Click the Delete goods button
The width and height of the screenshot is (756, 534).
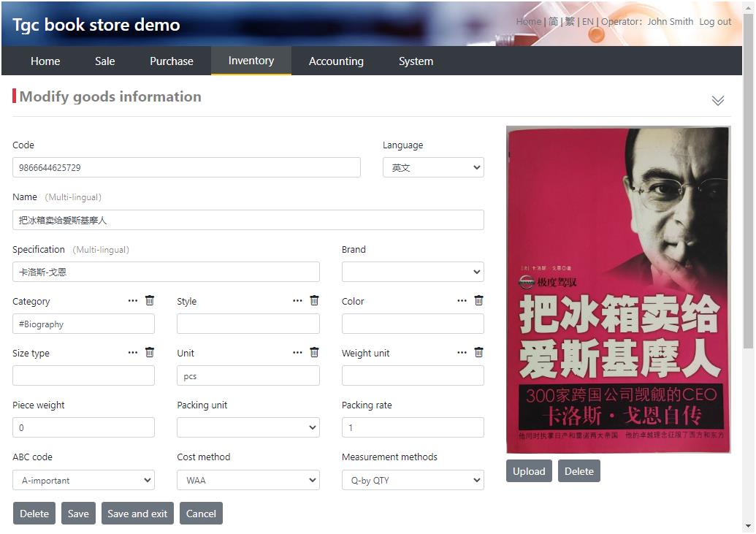click(x=34, y=514)
